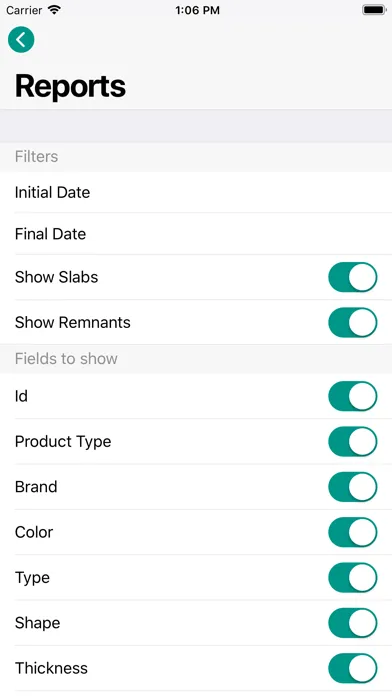The width and height of the screenshot is (392, 696).
Task: Tap the clock in the status bar
Action: pos(197,10)
